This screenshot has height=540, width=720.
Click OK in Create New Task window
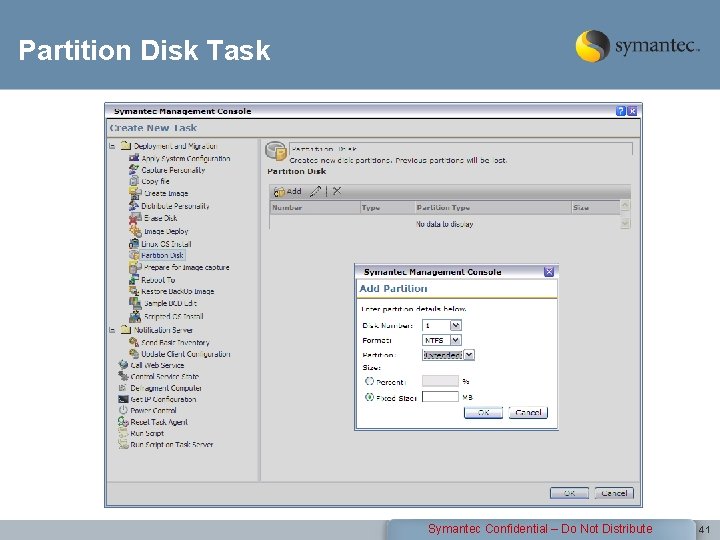point(569,493)
